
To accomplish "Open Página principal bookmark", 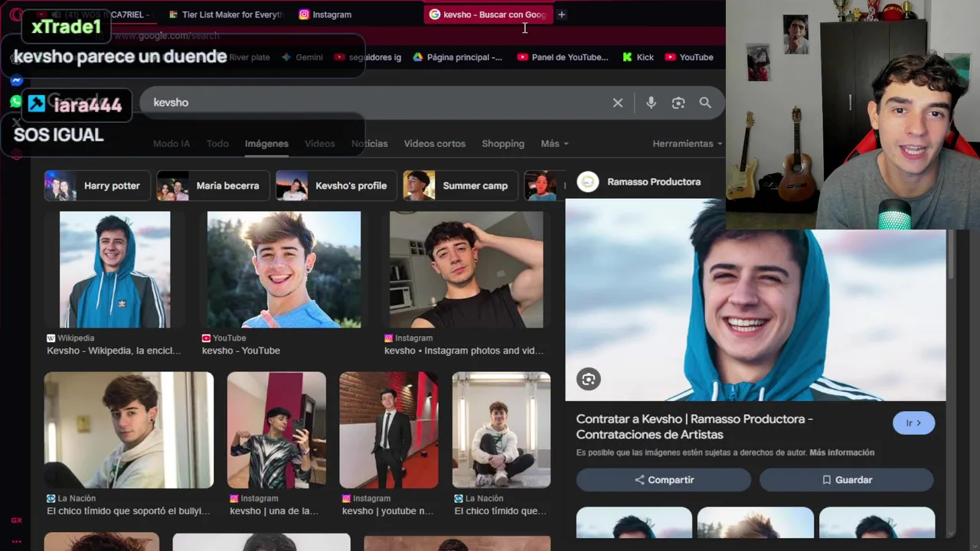I will click(x=458, y=57).
